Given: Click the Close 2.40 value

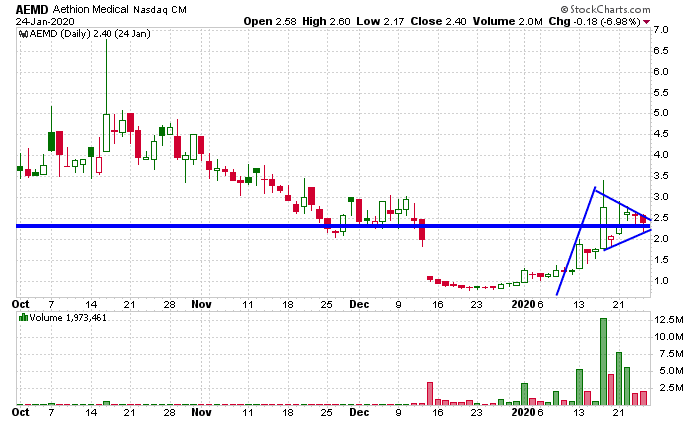Looking at the screenshot, I should coord(438,21).
